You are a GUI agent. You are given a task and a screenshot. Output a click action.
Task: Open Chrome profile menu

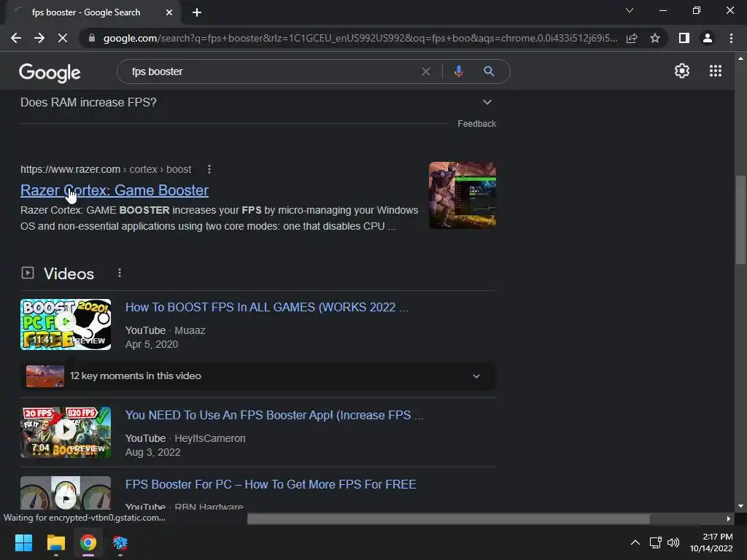pos(708,38)
